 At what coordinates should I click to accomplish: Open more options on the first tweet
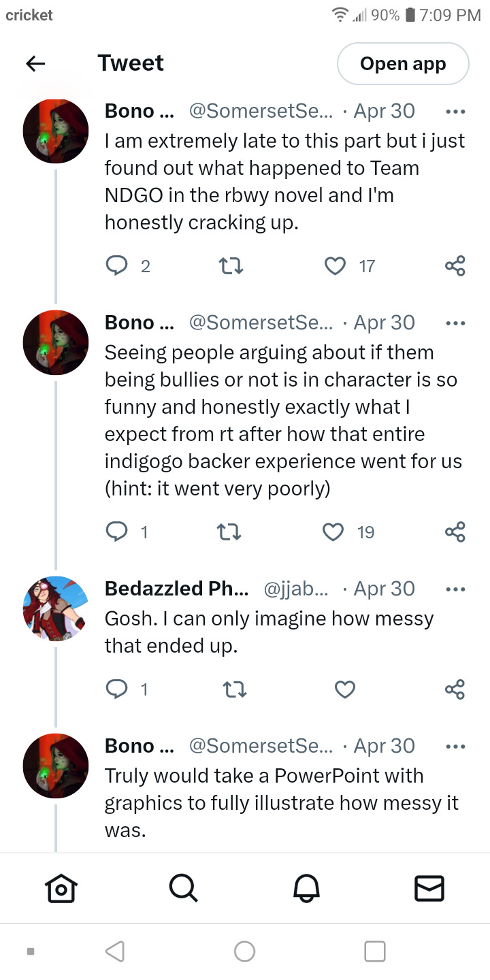(455, 112)
